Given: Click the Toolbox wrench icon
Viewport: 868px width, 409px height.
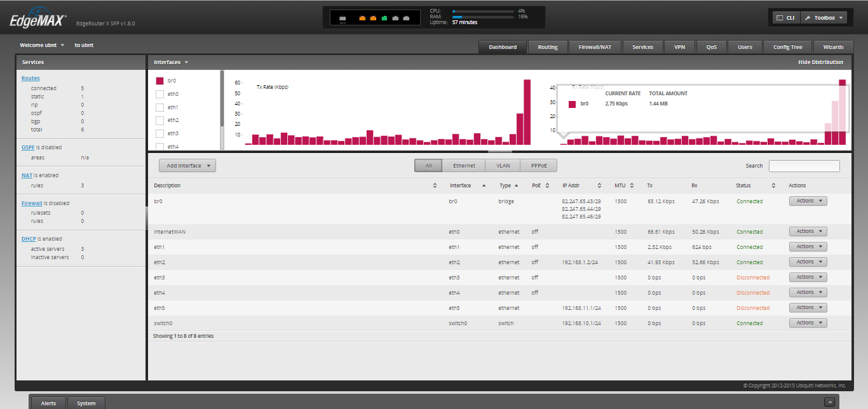Looking at the screenshot, I should pos(809,18).
